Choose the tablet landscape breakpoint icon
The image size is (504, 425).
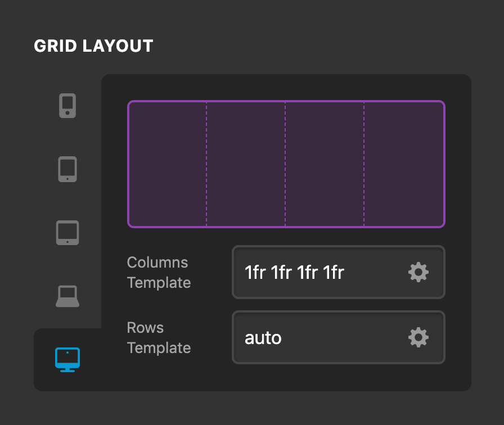coord(67,232)
